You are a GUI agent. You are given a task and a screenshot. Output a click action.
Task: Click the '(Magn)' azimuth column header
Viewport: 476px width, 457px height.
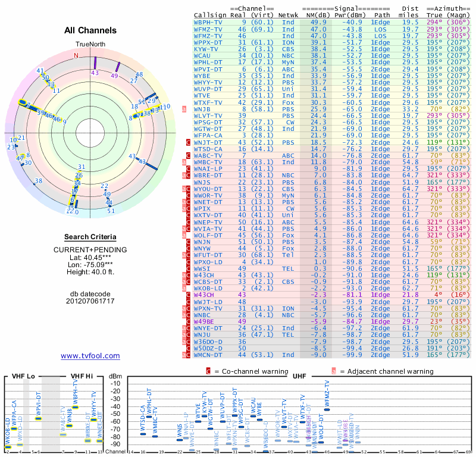(458, 15)
